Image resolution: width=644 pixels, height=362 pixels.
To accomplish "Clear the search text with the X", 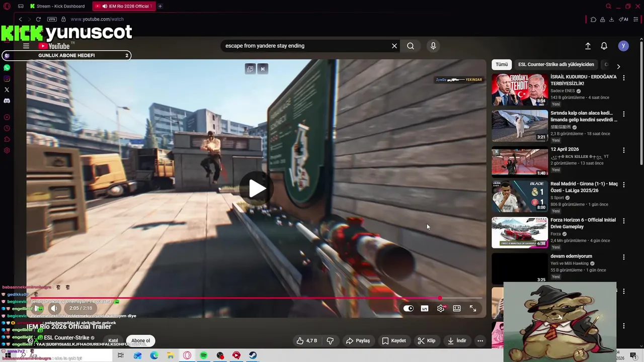I will coord(394,46).
